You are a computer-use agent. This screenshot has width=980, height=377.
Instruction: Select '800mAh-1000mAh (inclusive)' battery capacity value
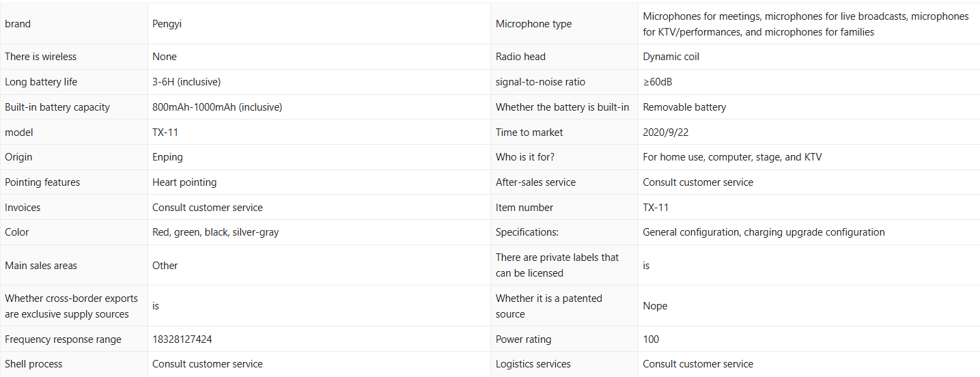coord(217,107)
